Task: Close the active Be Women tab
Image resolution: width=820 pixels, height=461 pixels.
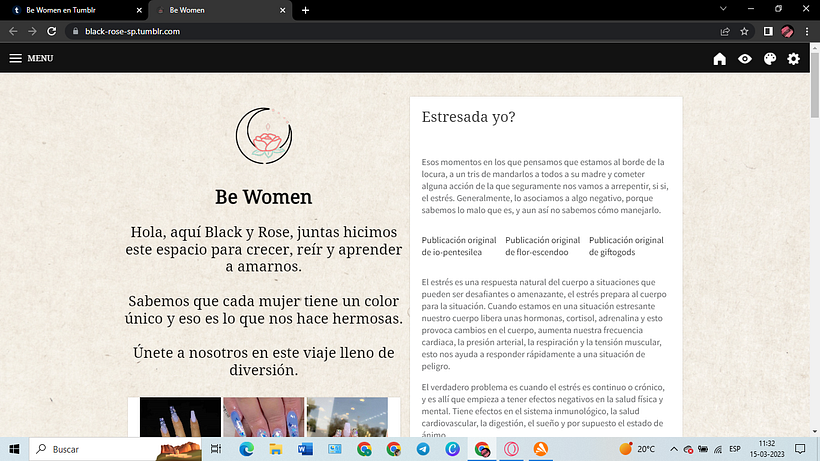Action: [282, 10]
